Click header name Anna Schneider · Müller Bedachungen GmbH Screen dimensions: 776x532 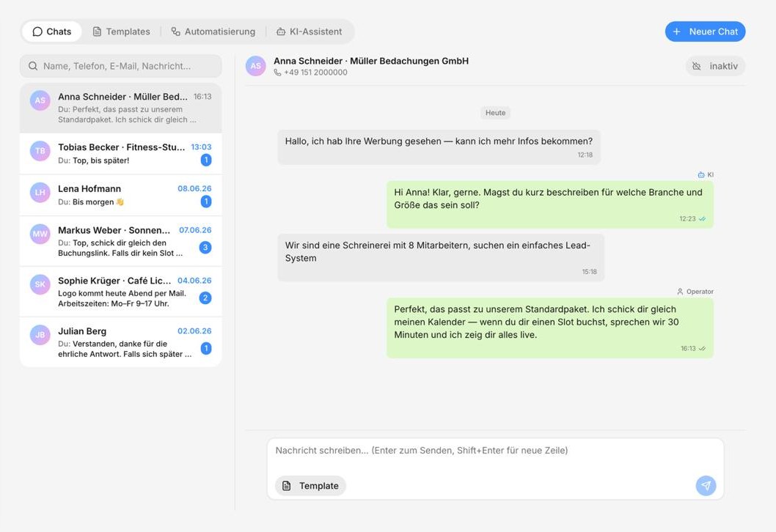[371, 61]
